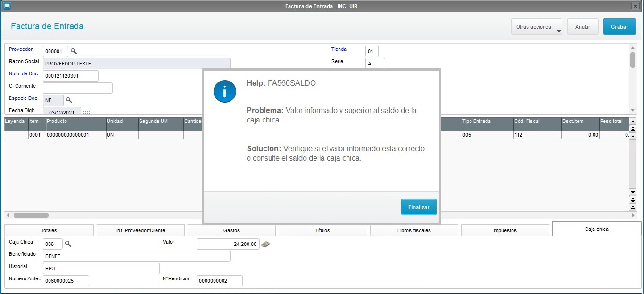Viewport: 644px width, 294px height.
Task: Click the application icon in title bar
Action: coord(7,6)
